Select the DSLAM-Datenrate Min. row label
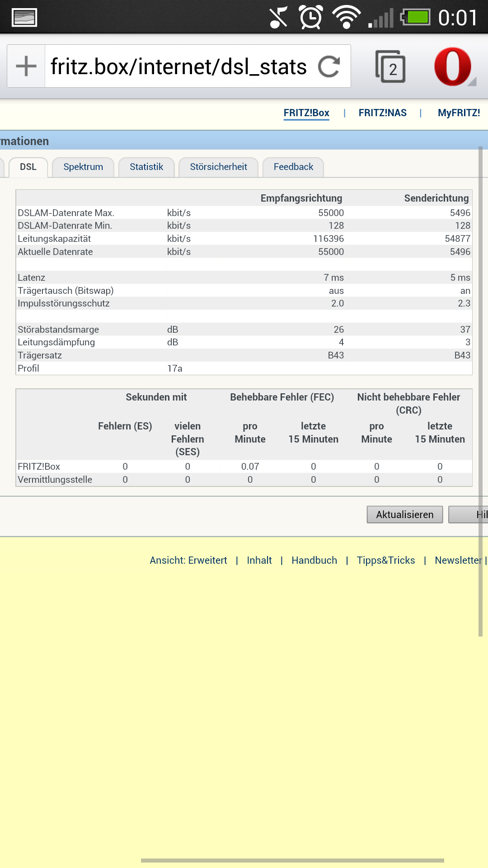488x868 pixels. pyautogui.click(x=65, y=226)
